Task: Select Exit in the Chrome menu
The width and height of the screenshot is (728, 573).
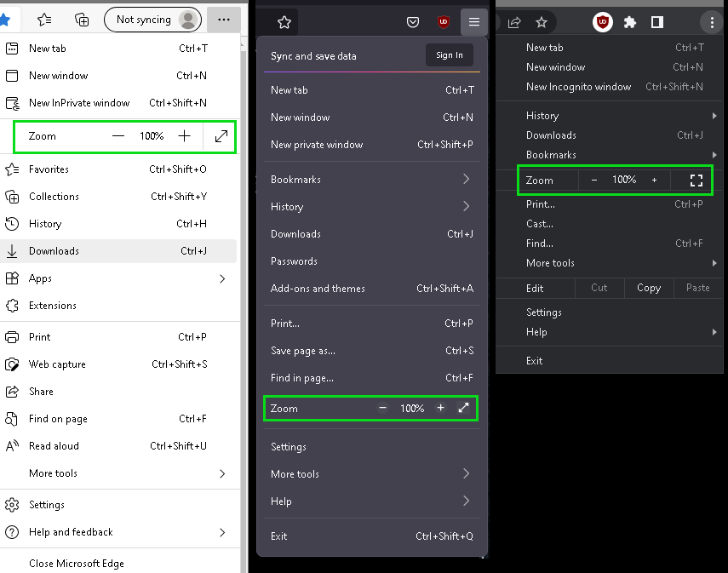Action: coord(609,361)
